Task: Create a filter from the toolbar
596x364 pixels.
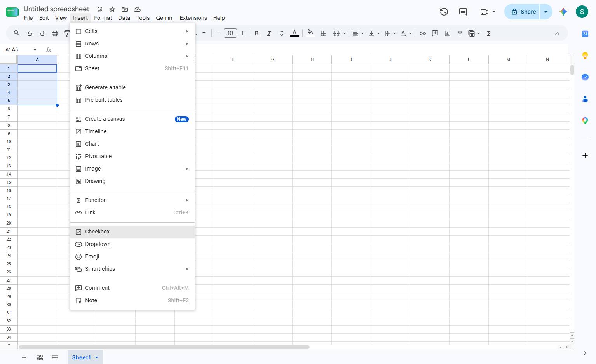Action: pyautogui.click(x=460, y=33)
